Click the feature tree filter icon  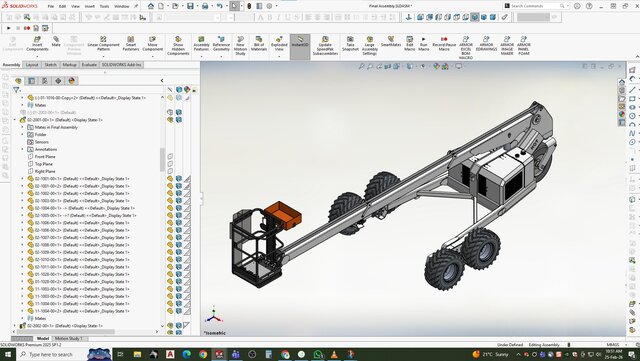tap(16, 90)
